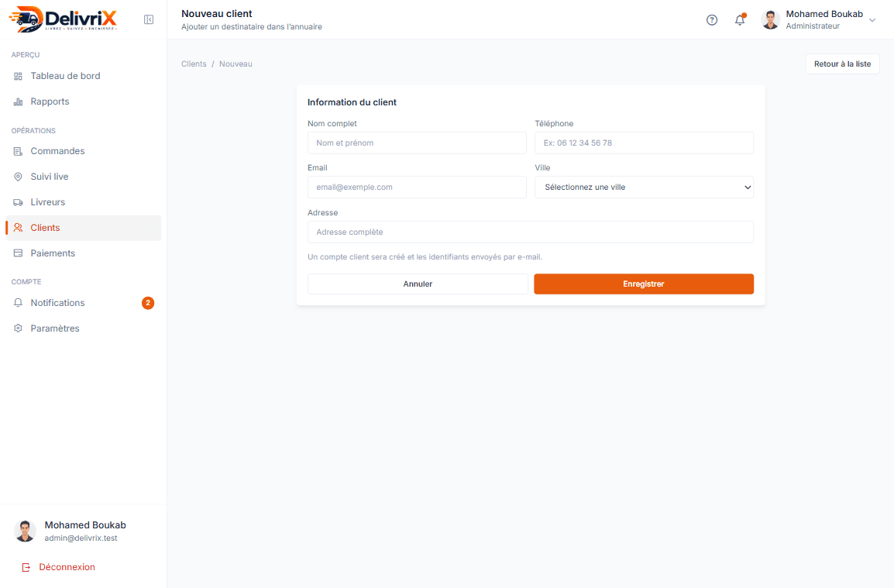Open notifications bell in top header
This screenshot has height=588, width=894.
point(740,19)
